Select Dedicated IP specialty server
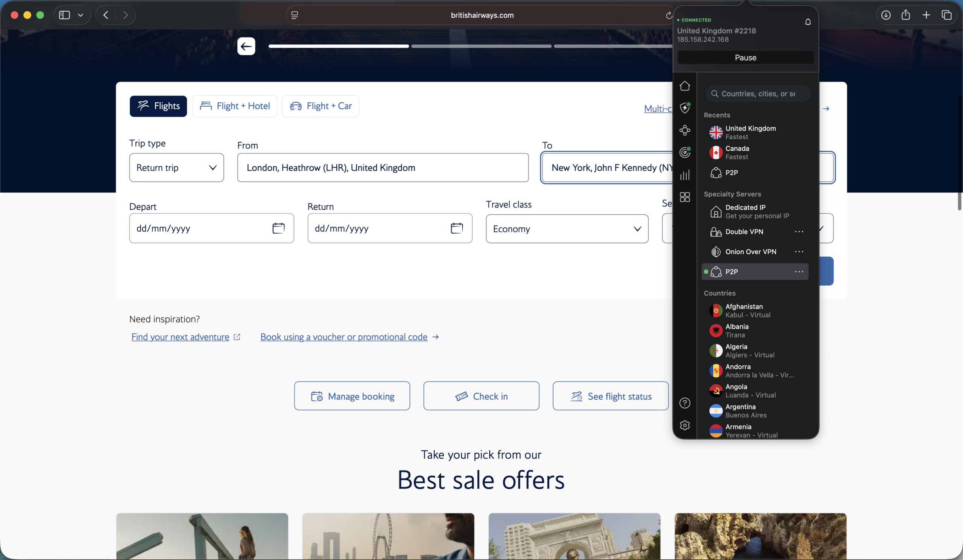This screenshot has width=963, height=560. (x=755, y=212)
